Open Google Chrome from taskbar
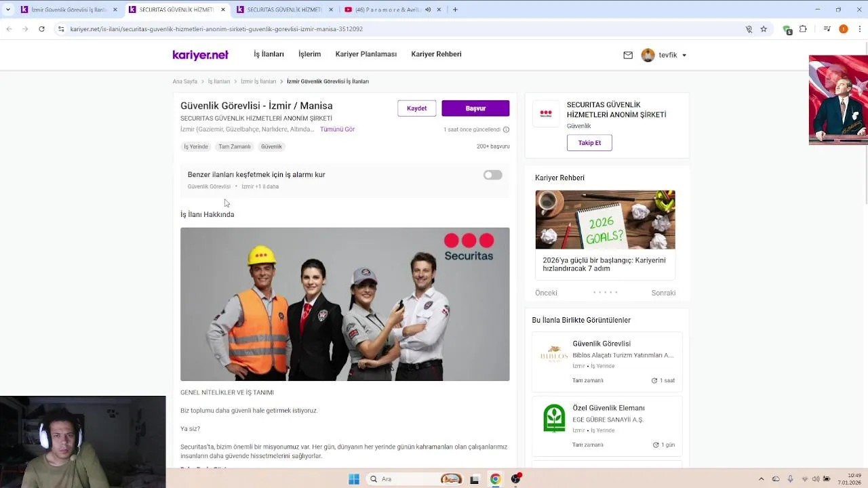 click(x=495, y=479)
